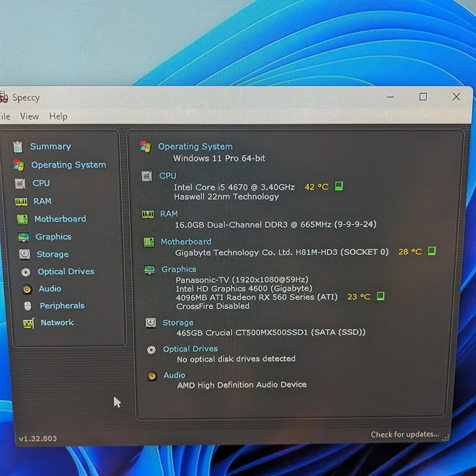Click the Audio speaker icon in sidebar
Viewport: 476px width, 476px height.
pyautogui.click(x=27, y=289)
